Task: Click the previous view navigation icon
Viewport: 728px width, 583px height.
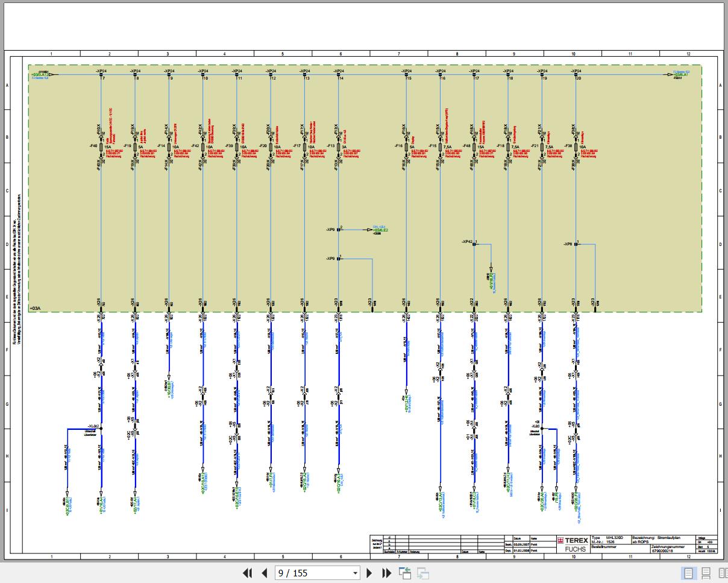Action: pyautogui.click(x=405, y=573)
